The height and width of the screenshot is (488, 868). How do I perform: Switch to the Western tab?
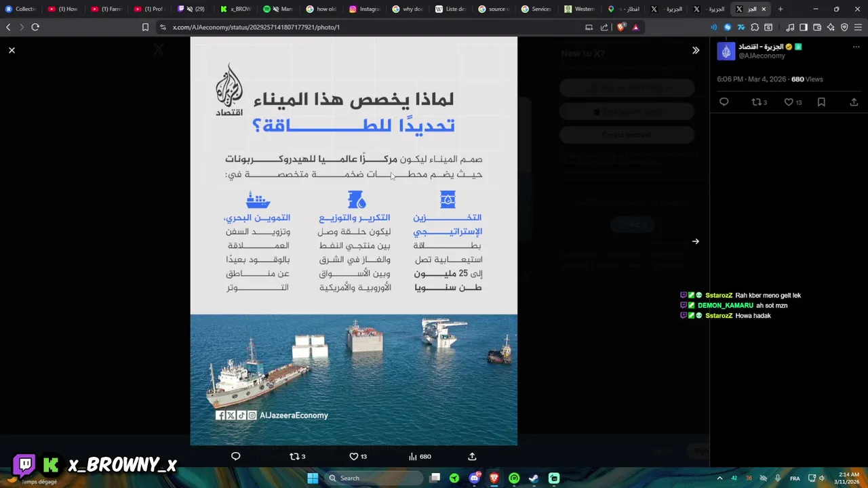(580, 9)
